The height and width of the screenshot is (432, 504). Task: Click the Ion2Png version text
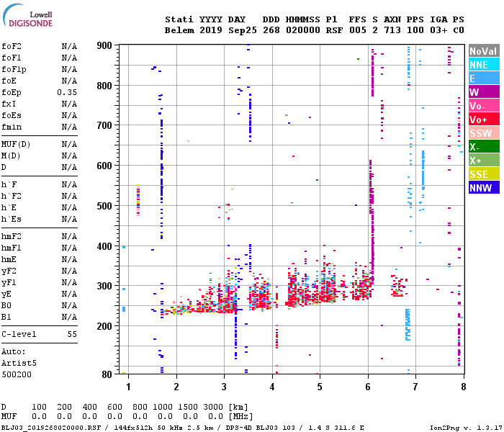[x=465, y=428]
